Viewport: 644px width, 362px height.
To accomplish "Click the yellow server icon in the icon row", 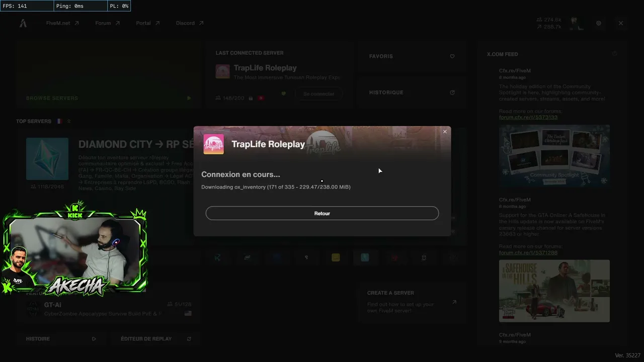I will 336,257.
